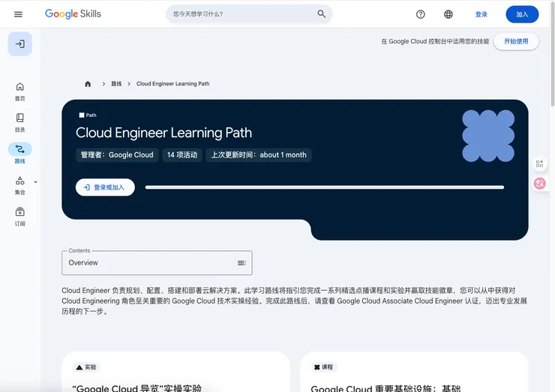Click the 加入 join button

522,14
